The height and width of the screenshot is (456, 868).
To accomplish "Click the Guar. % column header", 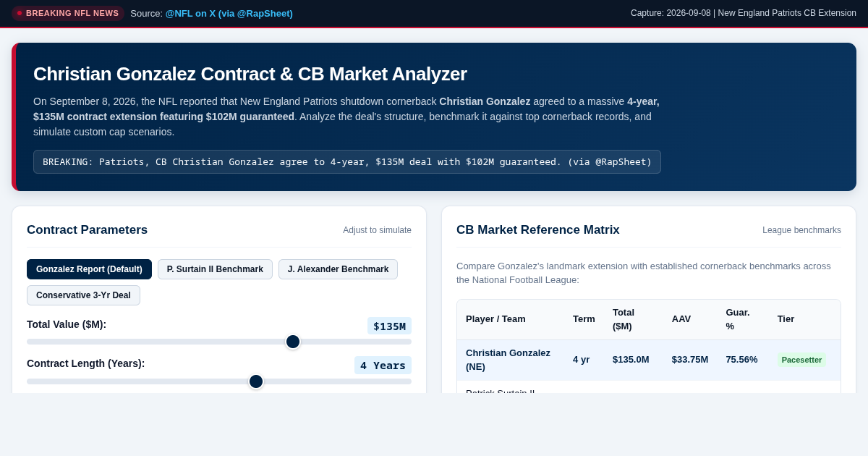I will 738,319.
